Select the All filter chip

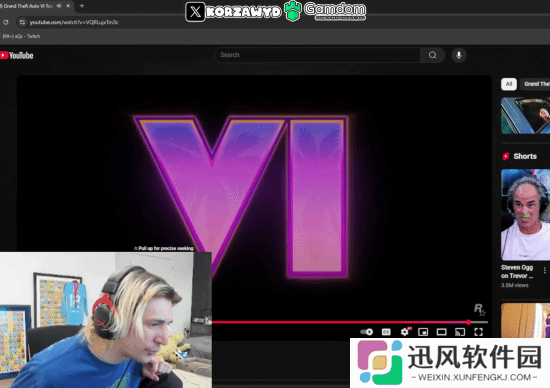point(509,84)
